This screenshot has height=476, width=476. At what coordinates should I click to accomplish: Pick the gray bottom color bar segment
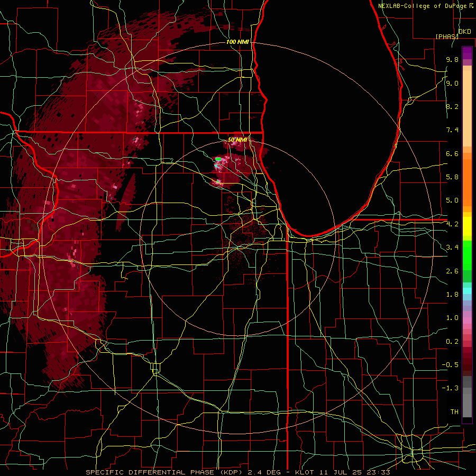tap(467, 405)
